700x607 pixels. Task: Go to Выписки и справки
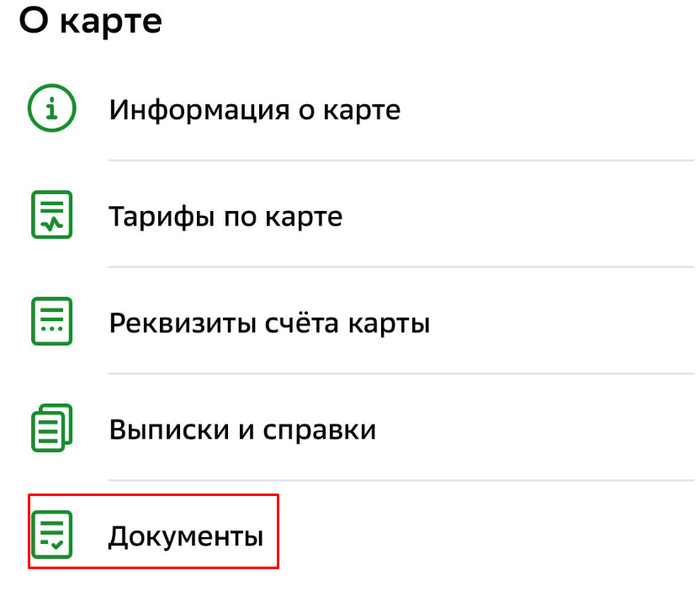[242, 430]
